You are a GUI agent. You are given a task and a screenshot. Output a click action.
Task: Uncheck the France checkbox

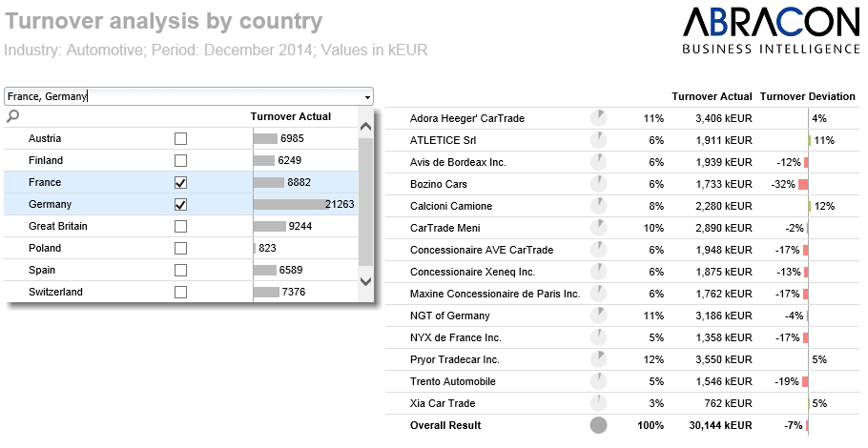pos(181,182)
